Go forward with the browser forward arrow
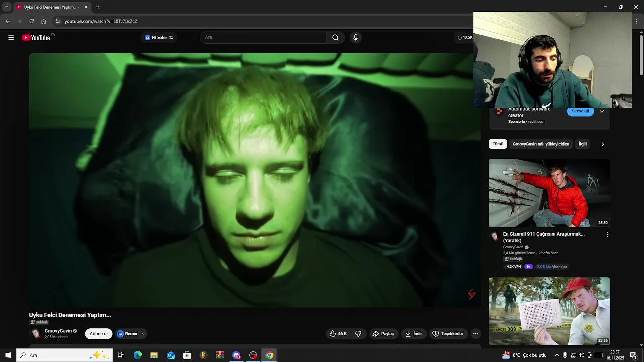Screen dimensions: 644x362 tap(19, 21)
